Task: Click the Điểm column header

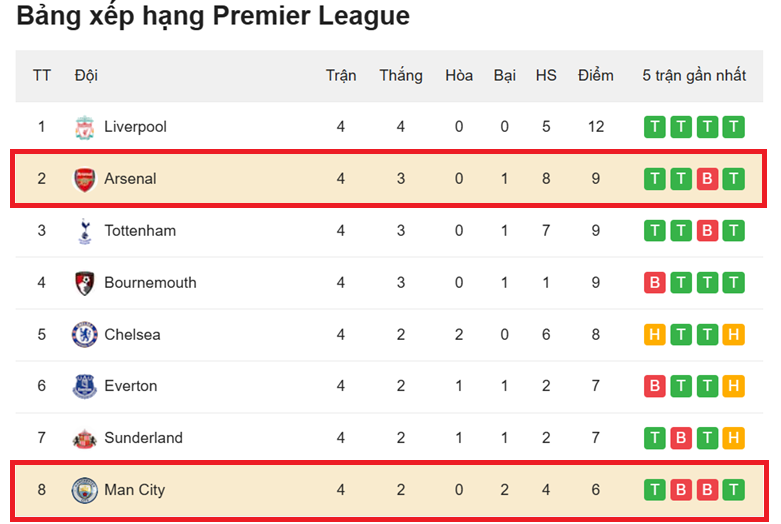Action: (x=595, y=76)
